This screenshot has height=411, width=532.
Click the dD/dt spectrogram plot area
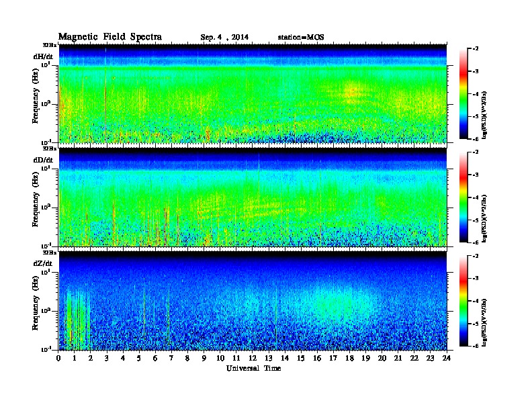coord(253,197)
